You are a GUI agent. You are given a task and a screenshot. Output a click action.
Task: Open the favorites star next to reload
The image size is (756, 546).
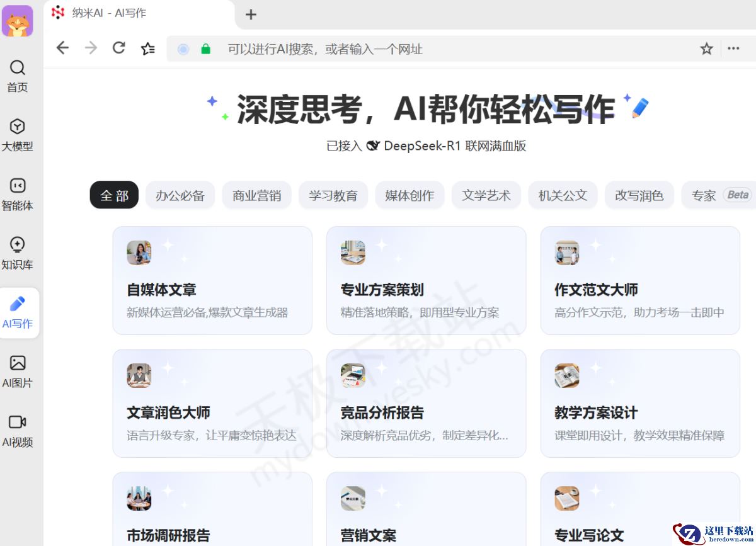[x=148, y=48]
